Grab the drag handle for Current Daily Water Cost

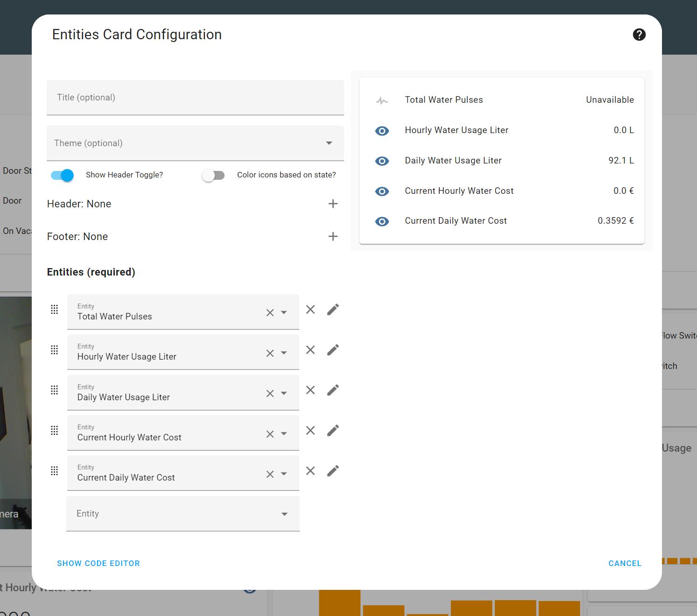[54, 471]
